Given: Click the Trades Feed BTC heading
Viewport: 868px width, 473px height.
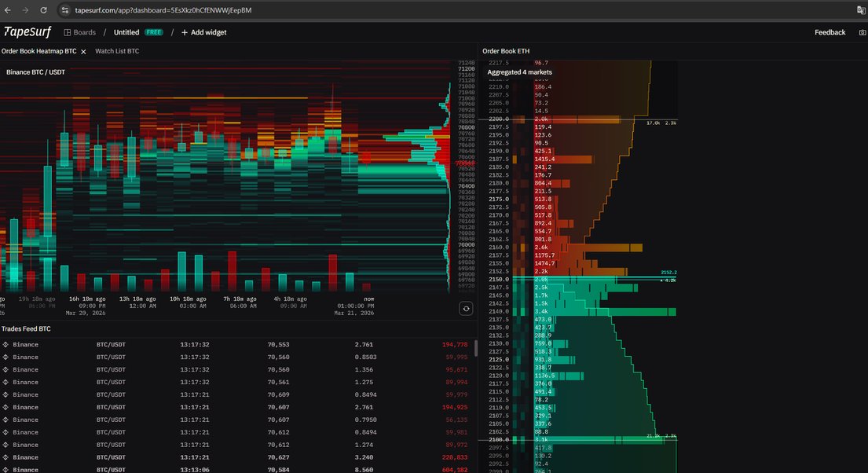Looking at the screenshot, I should pyautogui.click(x=26, y=329).
